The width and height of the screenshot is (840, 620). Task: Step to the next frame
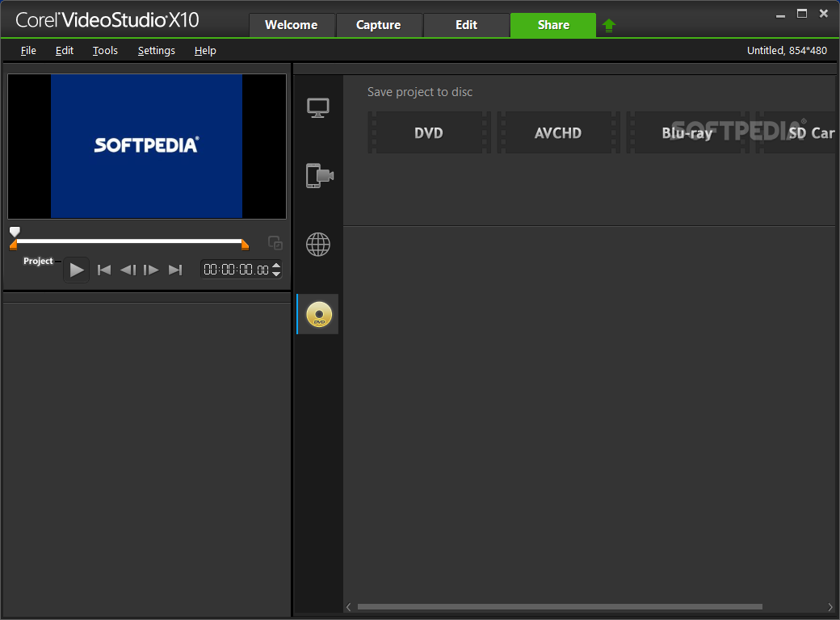(151, 270)
